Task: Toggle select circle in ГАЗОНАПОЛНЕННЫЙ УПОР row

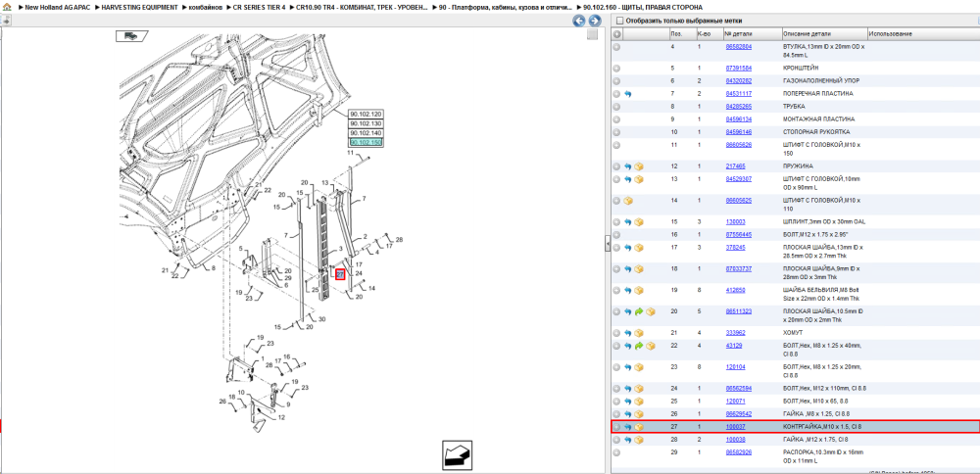Action: [616, 81]
